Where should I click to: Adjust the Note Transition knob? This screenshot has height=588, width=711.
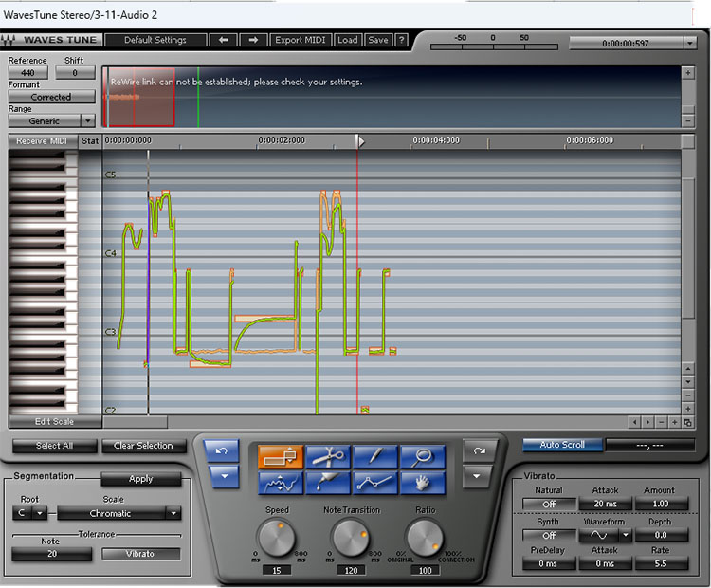[x=351, y=539]
